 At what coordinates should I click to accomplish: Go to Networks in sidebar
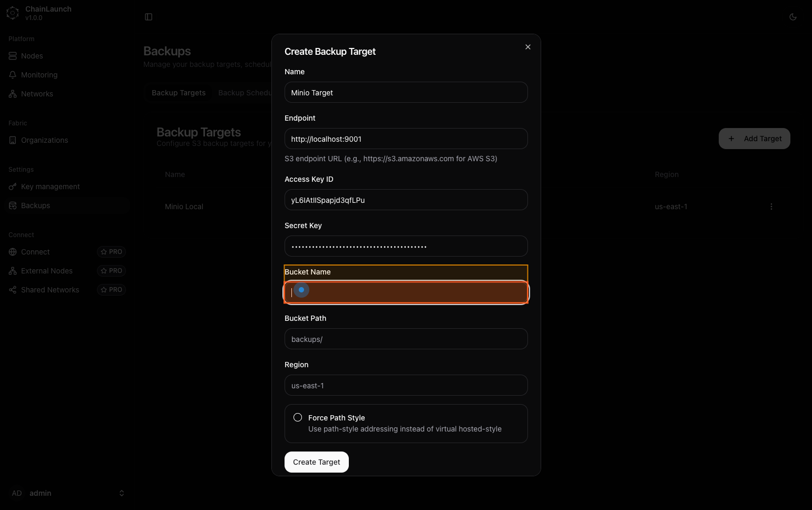tap(37, 94)
